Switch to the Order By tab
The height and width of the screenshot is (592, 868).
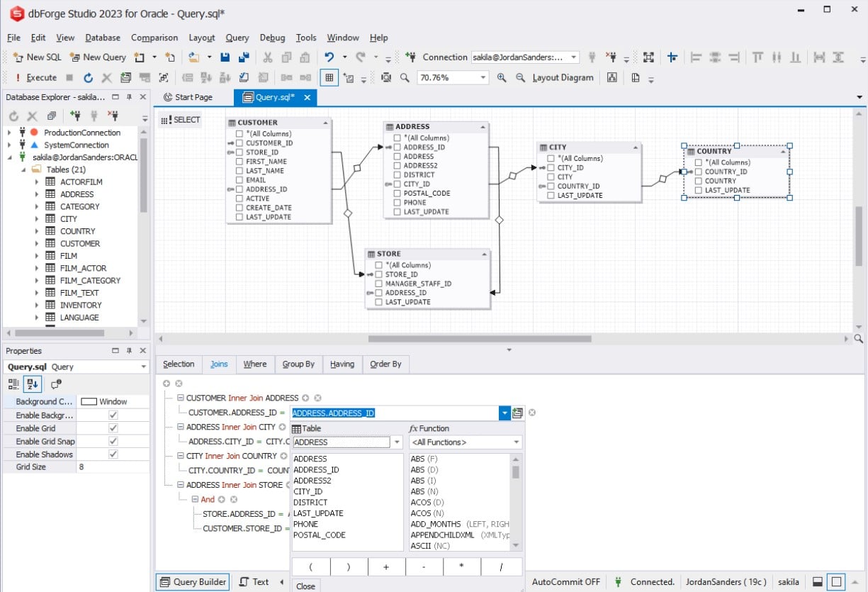(x=386, y=364)
